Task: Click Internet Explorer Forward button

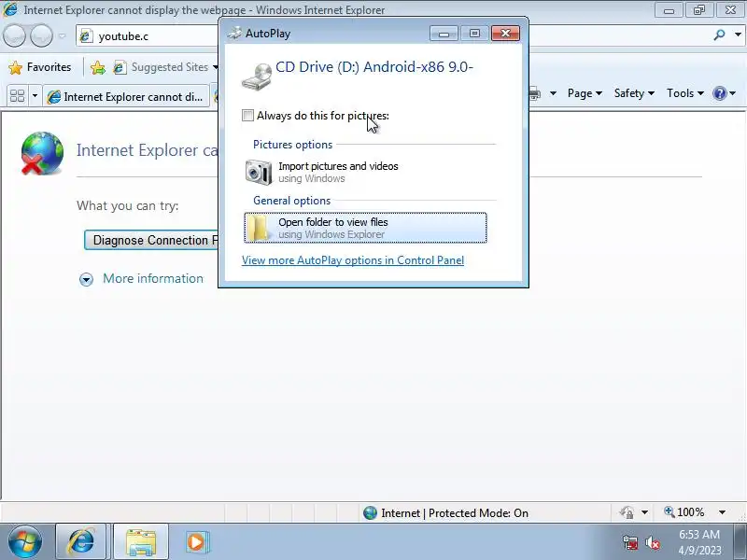Action: tap(41, 35)
